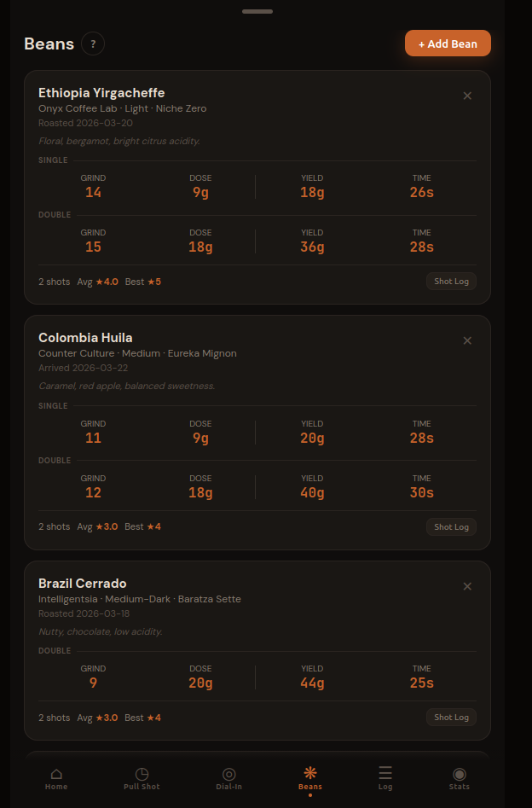Viewport: 532px width, 808px height.
Task: Select the Brazil Cerrado bean title
Action: click(x=83, y=584)
